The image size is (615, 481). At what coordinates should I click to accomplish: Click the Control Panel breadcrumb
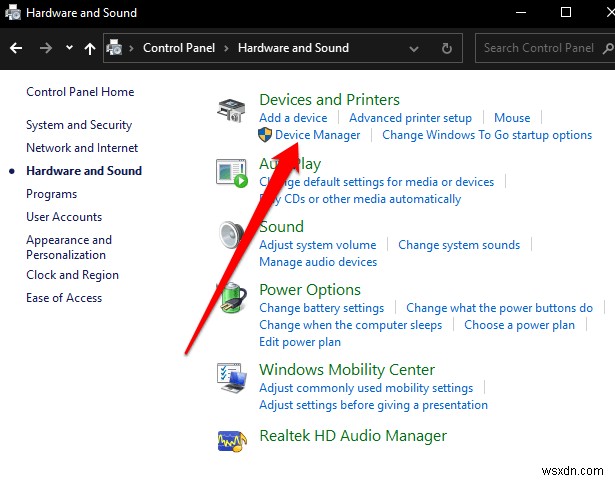point(179,48)
